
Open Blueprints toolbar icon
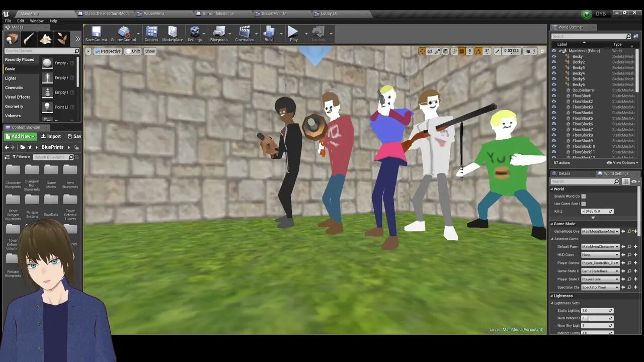pos(219,34)
